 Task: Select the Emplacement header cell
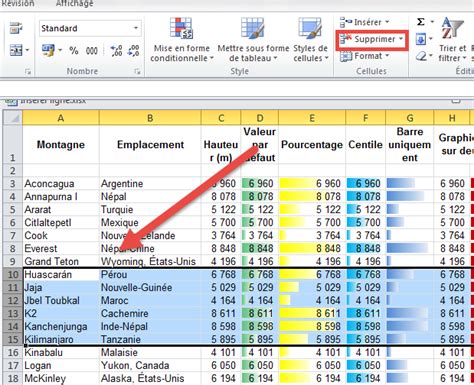pyautogui.click(x=150, y=145)
